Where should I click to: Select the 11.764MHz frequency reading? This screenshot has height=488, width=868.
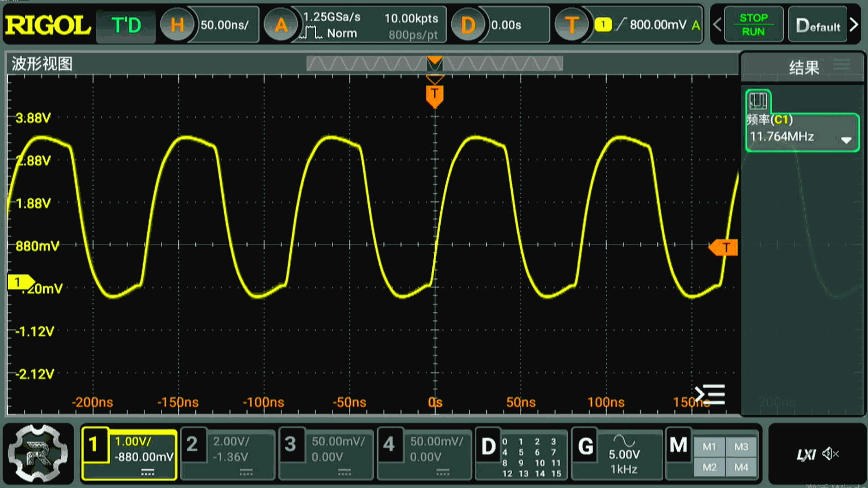tap(782, 136)
